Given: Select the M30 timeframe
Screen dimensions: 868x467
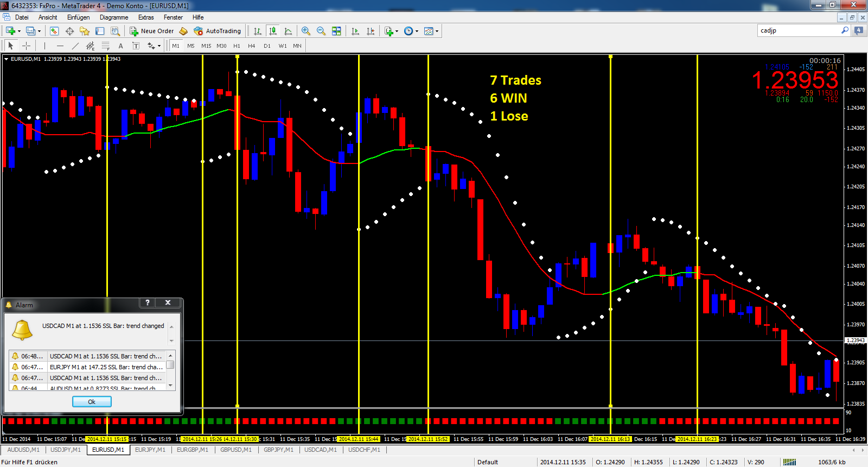Looking at the screenshot, I should click(x=221, y=46).
